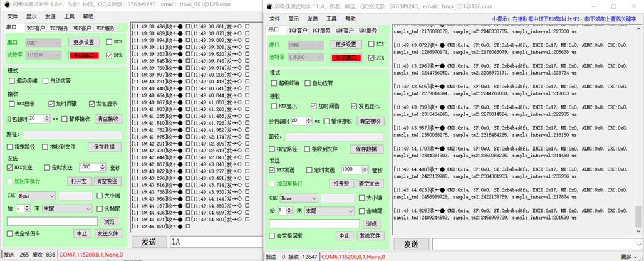Focus the 路径 path field in COM6 window

[335, 137]
